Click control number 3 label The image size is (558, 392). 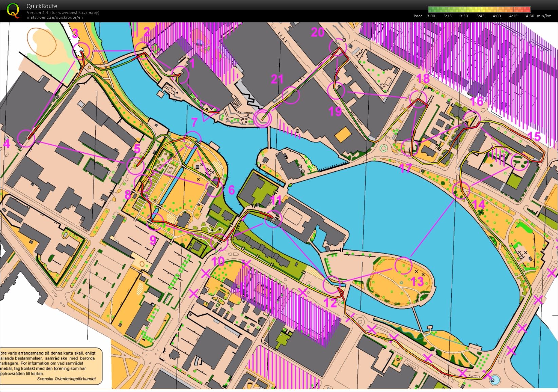[75, 33]
